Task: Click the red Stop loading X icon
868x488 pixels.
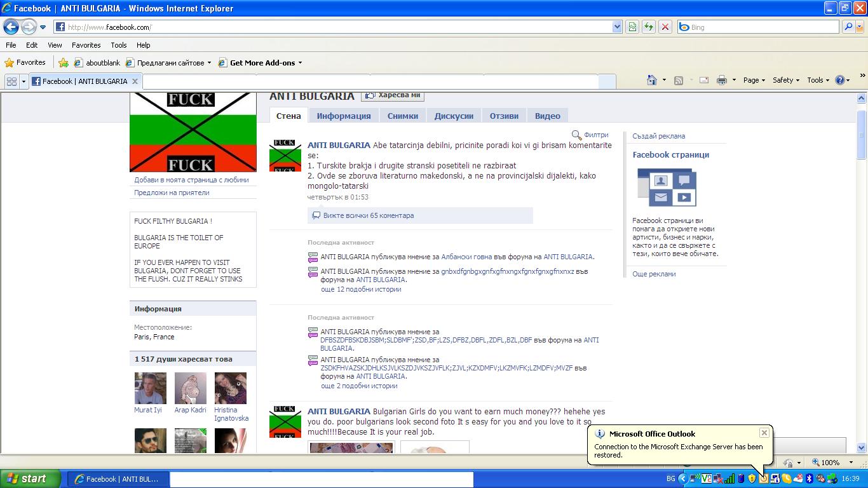Action: pos(665,27)
